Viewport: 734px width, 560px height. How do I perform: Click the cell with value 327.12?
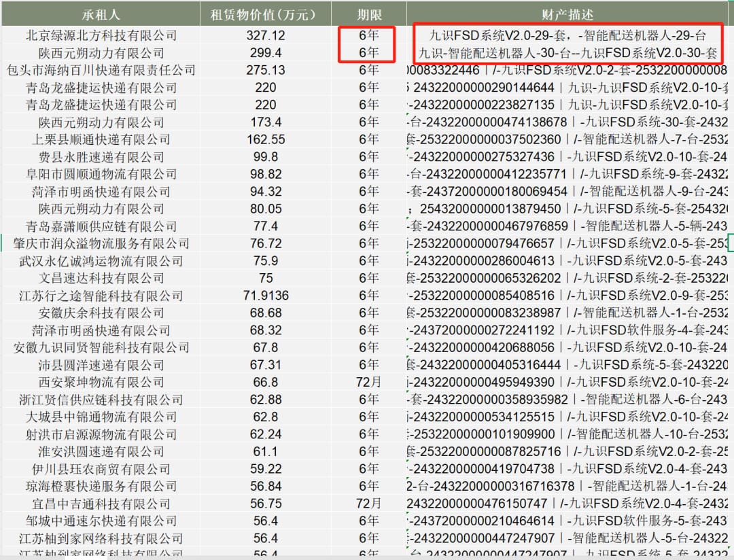coord(266,35)
